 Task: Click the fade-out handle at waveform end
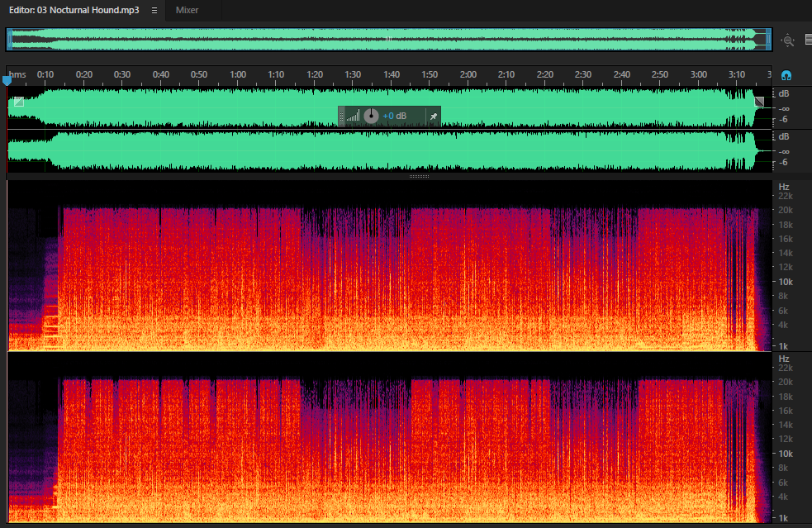[759, 102]
